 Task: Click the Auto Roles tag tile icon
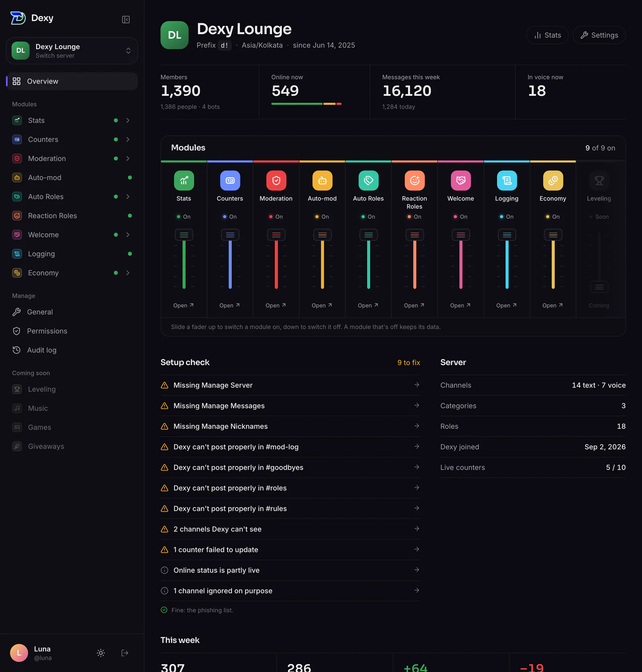point(368,181)
